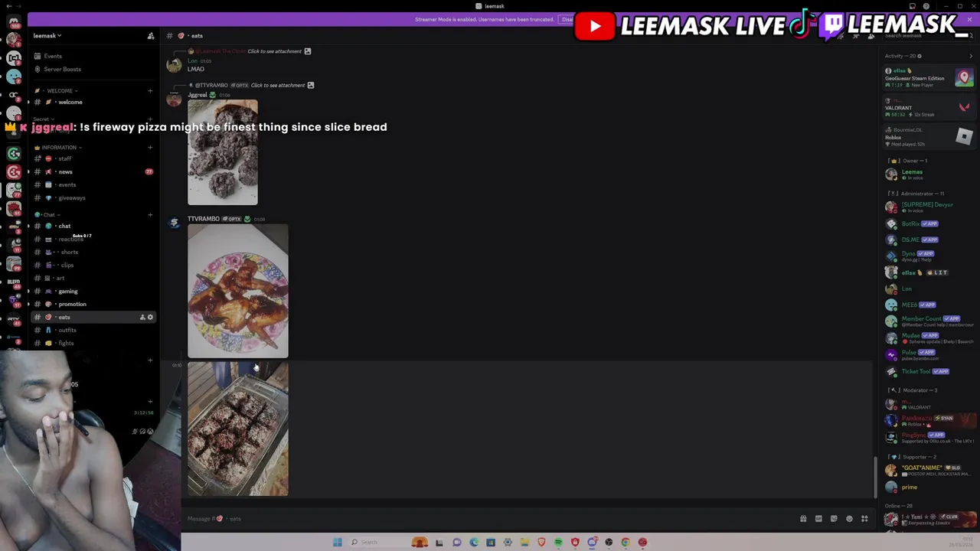Open the Roblox activity card
980x551 pixels.
(929, 137)
